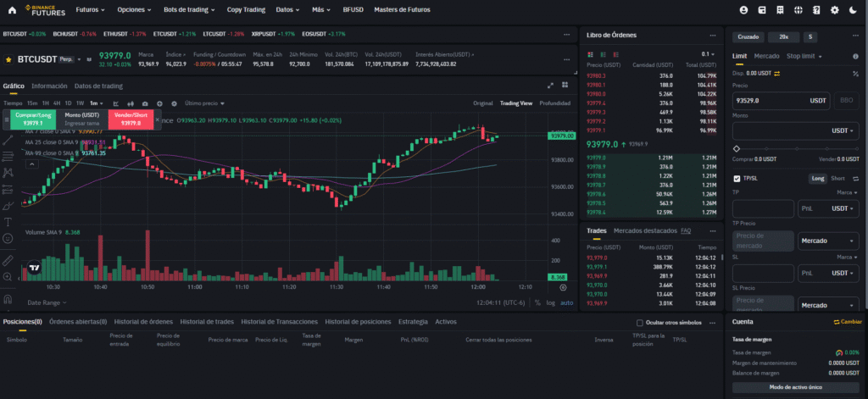The height and width of the screenshot is (399, 868).
Task: Open the user profile icon
Action: point(743,10)
